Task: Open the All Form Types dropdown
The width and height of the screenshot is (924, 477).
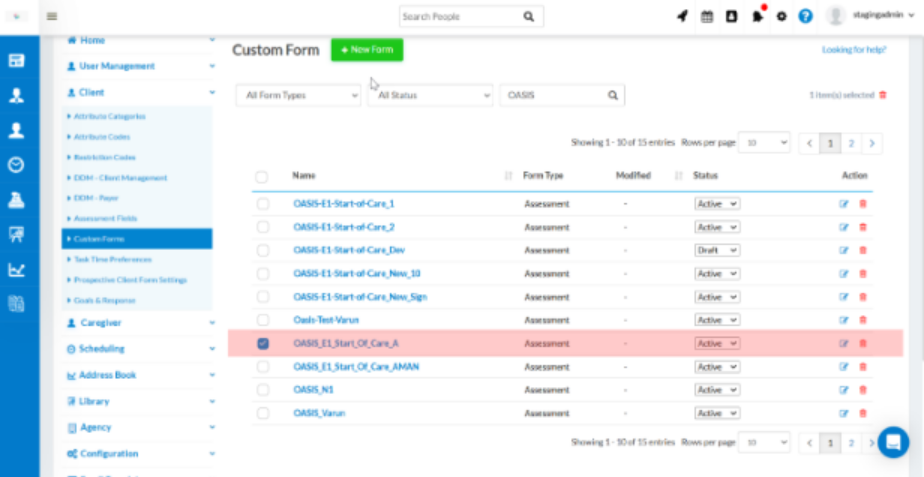Action: tap(298, 95)
